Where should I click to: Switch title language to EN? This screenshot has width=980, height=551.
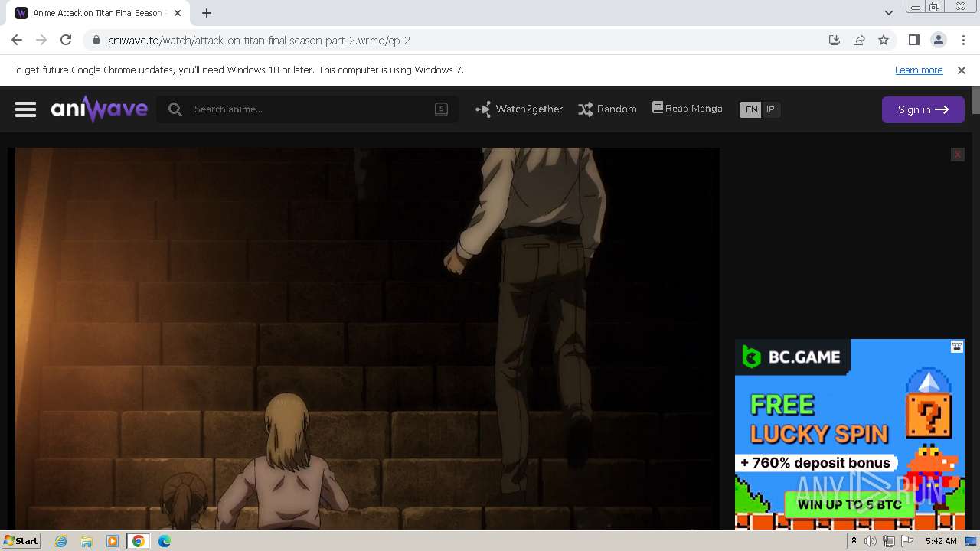751,109
